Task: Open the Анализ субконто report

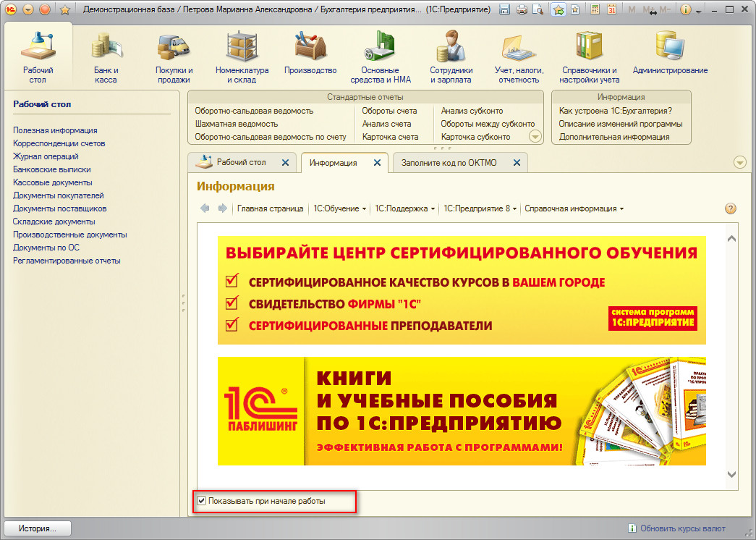Action: point(472,111)
